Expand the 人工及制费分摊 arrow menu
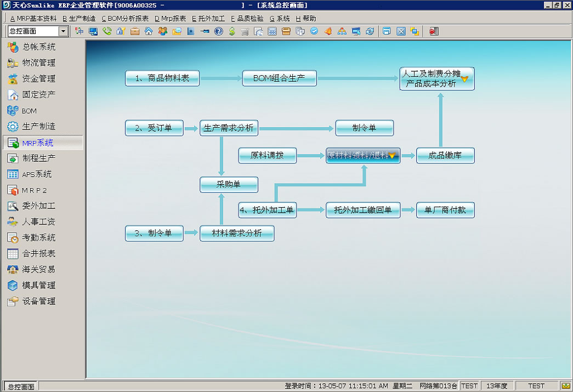The width and height of the screenshot is (573, 392). click(464, 79)
